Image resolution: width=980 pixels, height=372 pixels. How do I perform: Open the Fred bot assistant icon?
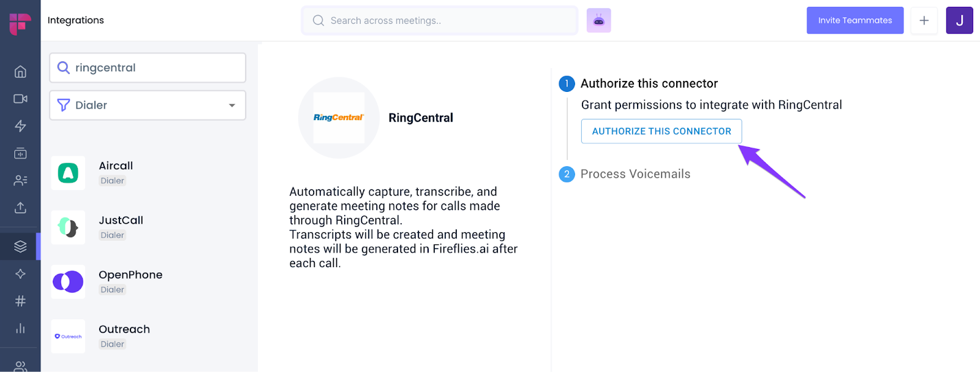click(598, 20)
